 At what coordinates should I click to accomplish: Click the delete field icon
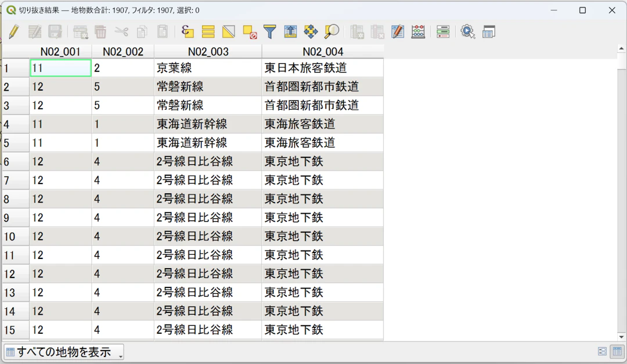point(377,31)
